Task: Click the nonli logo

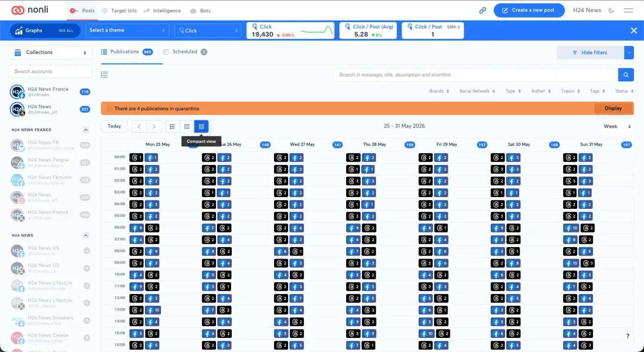Action: pos(30,10)
